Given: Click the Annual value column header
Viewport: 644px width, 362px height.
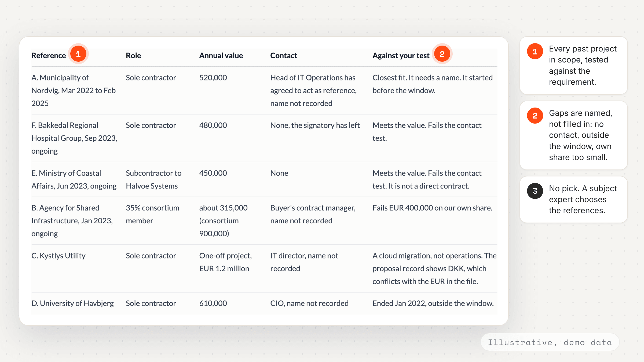Looking at the screenshot, I should tap(221, 56).
